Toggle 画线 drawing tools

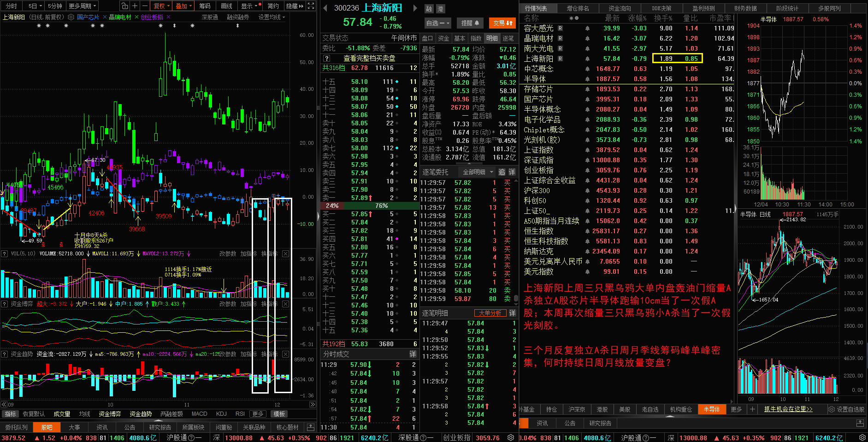pos(226,6)
